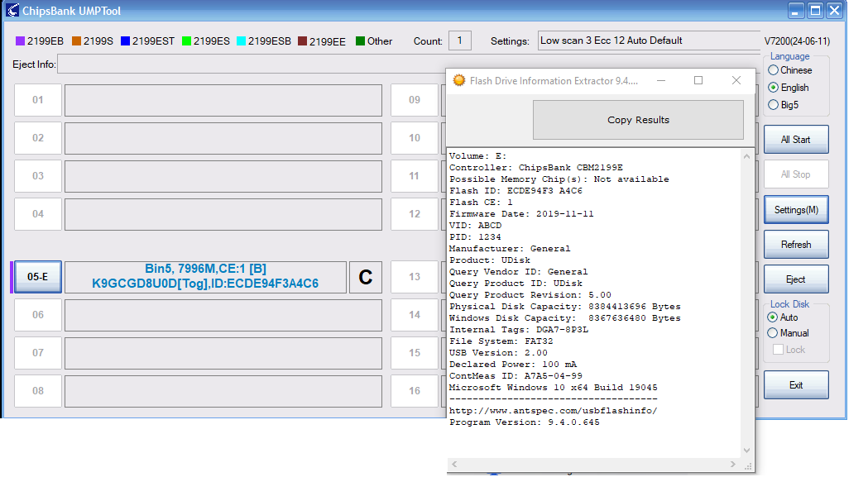Maximize the ChipsBank UMPTool window
The height and width of the screenshot is (477, 868).
pos(815,11)
